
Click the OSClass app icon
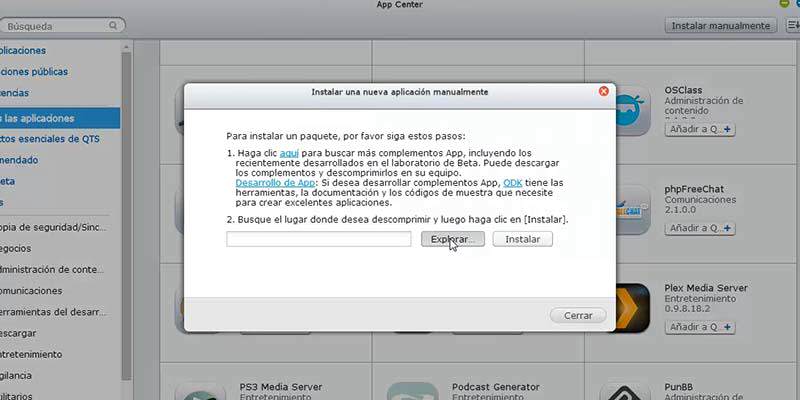(633, 110)
